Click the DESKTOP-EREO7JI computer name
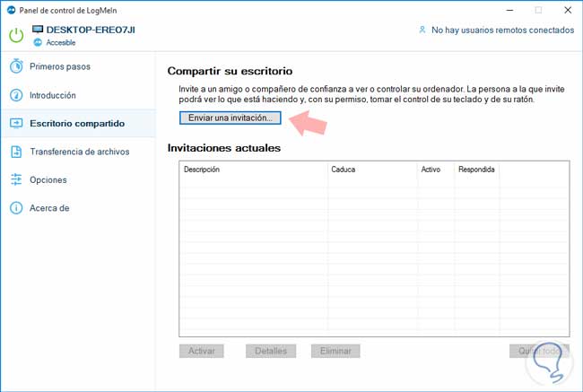Screen dimensions: 583x392 (x=91, y=30)
